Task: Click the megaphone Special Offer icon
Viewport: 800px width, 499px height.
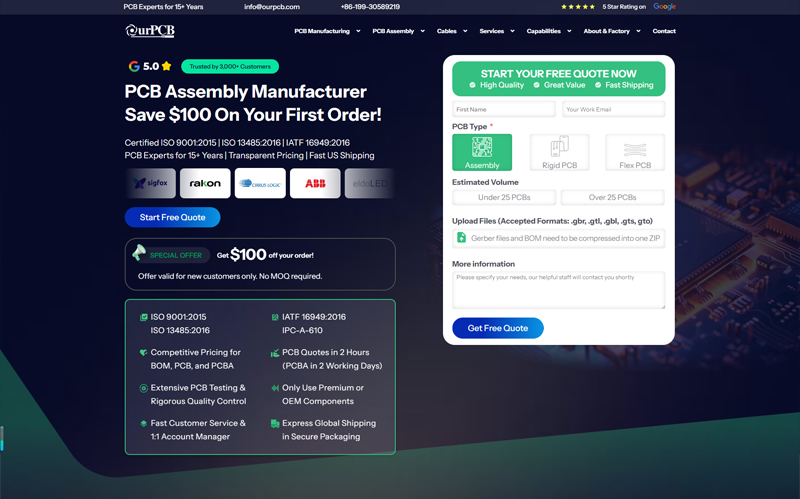Action: pyautogui.click(x=139, y=253)
